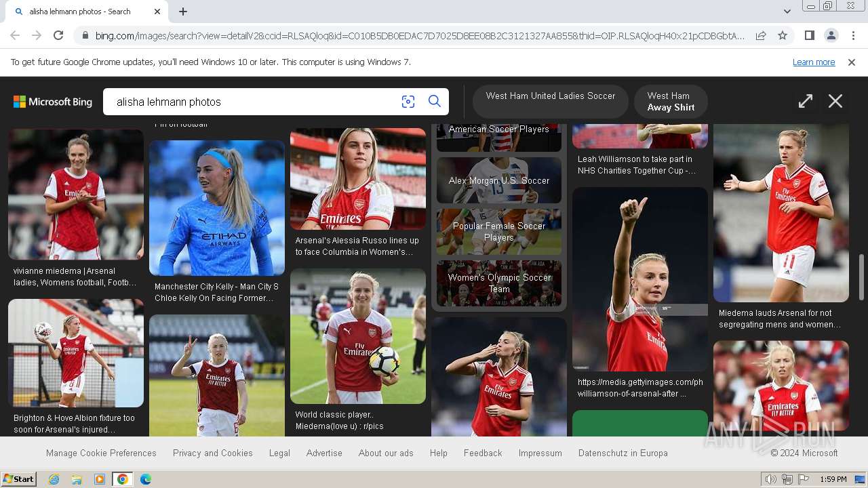Click the page vertical scrollbar thumb
This screenshot has width=868, height=488.
[862, 277]
